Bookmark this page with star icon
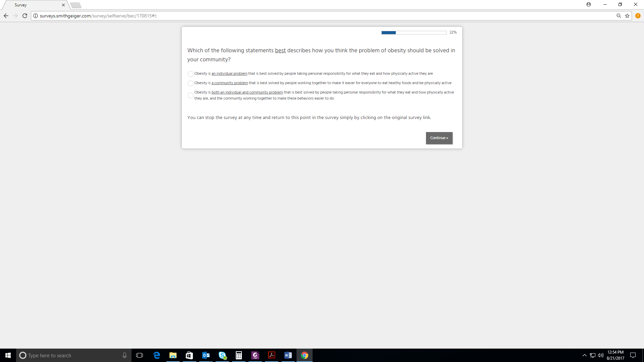This screenshot has height=362, width=644. (x=627, y=16)
